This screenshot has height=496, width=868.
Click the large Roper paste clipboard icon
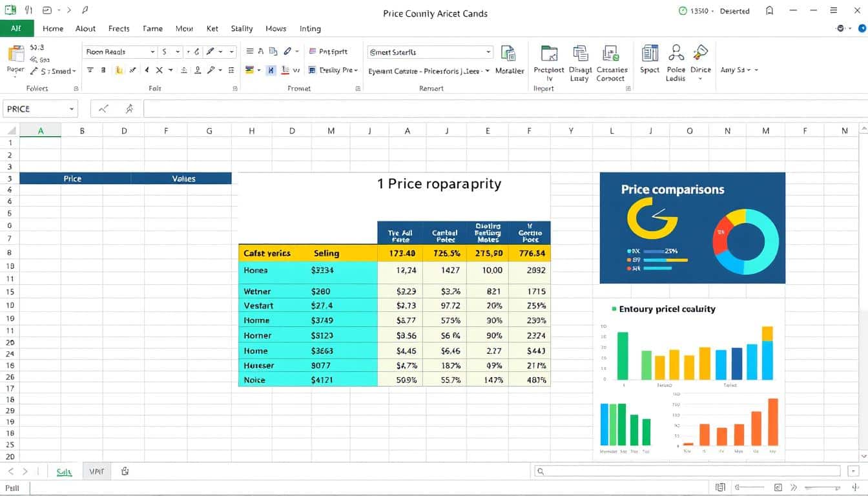coord(15,54)
